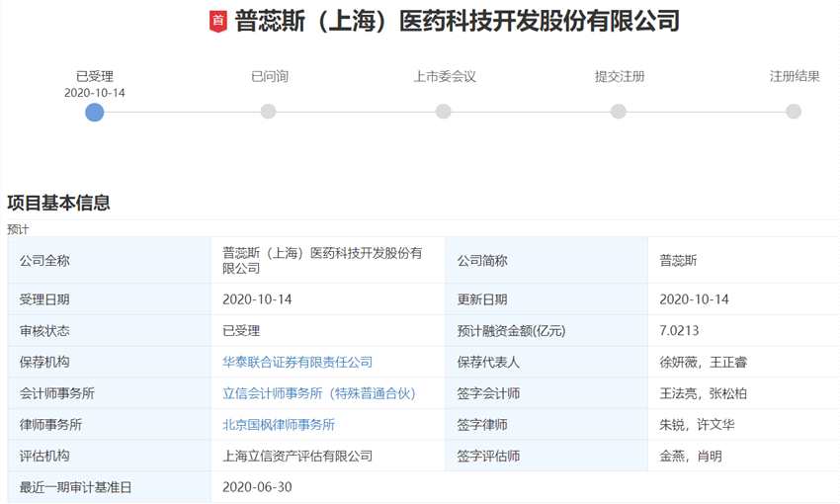Click the 普蕊斯 short name value
The width and height of the screenshot is (840, 504).
coord(678,260)
